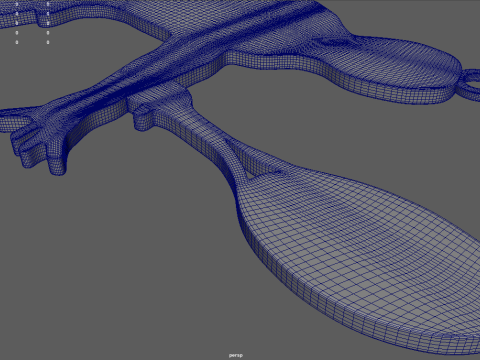The image size is (480, 360).
Task: Click empty gray viewport area at lower left
Action: click(100, 267)
